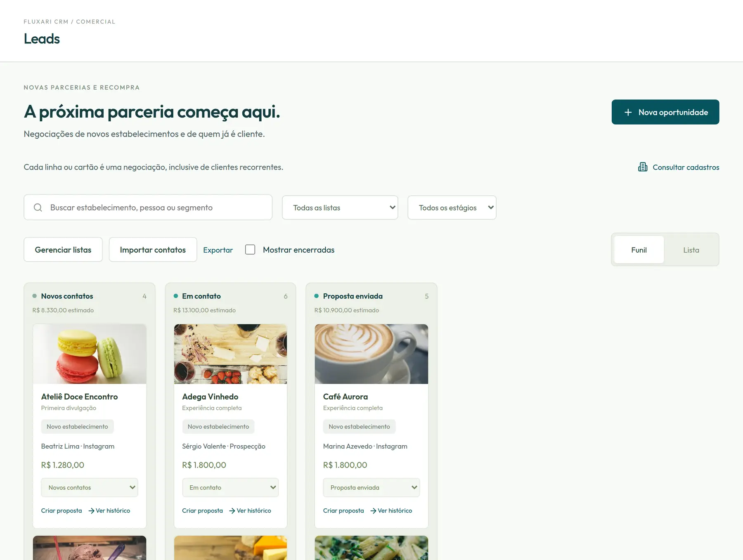This screenshot has width=743, height=560.
Task: Click the building icon beside Consultar cadastros
Action: pyautogui.click(x=643, y=167)
